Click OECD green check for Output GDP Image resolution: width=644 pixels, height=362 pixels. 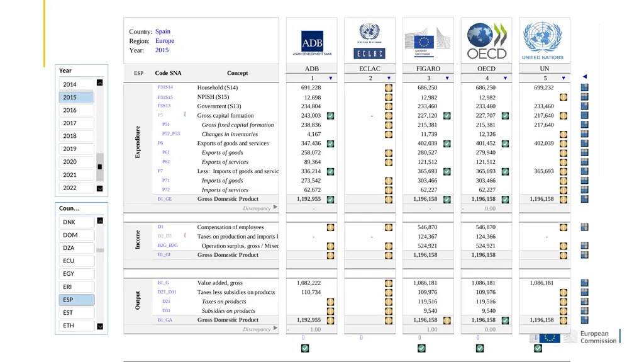[x=505, y=320]
